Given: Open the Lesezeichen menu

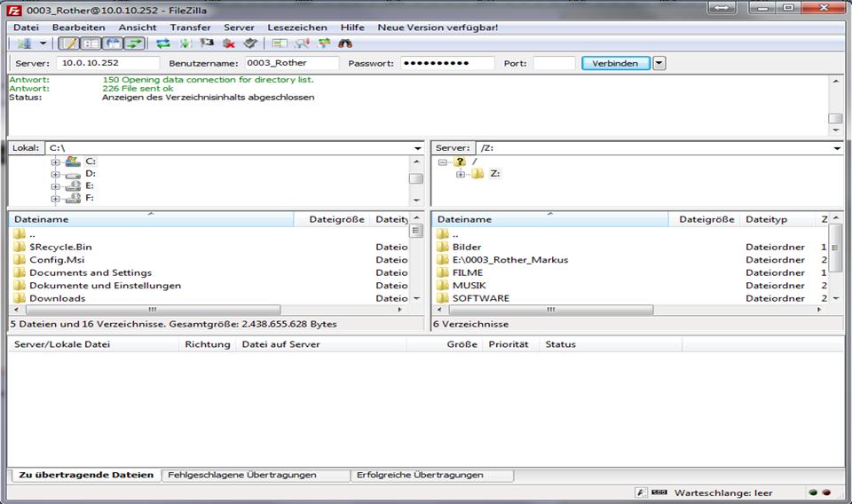Looking at the screenshot, I should click(296, 28).
